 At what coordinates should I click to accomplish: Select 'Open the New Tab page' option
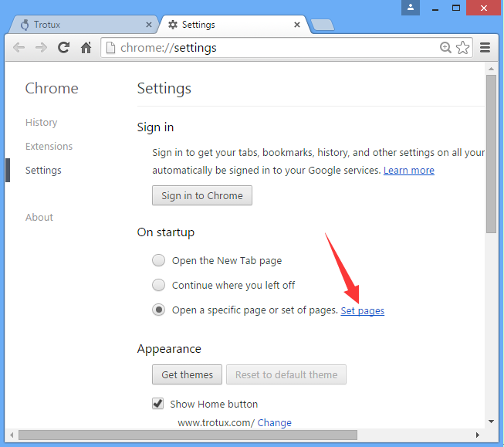[x=158, y=261]
